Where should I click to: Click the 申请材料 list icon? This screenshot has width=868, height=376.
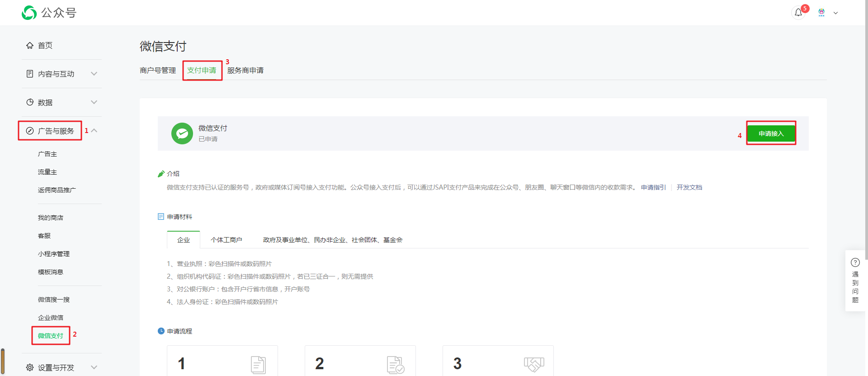161,217
